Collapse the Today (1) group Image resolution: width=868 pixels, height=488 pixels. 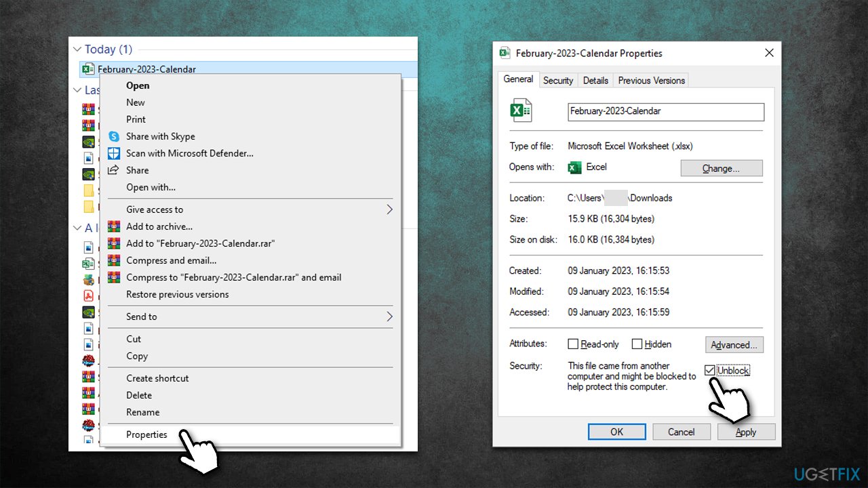coord(77,49)
